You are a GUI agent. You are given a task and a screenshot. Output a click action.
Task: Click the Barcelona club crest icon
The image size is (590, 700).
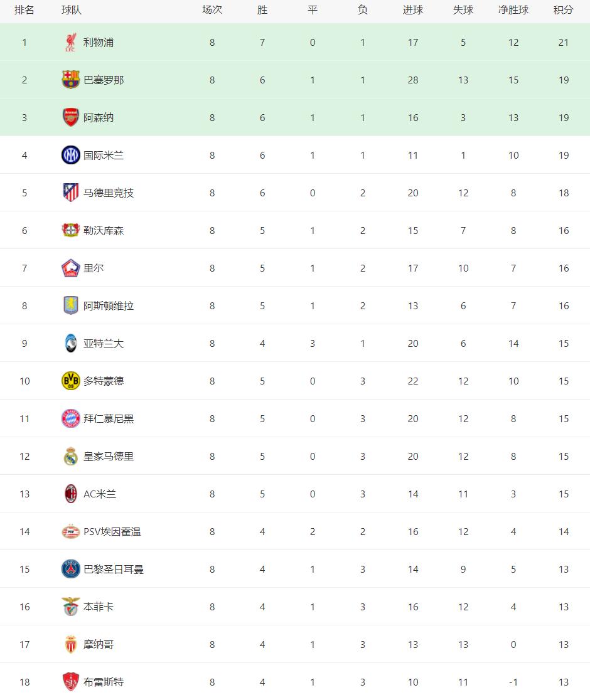point(70,80)
